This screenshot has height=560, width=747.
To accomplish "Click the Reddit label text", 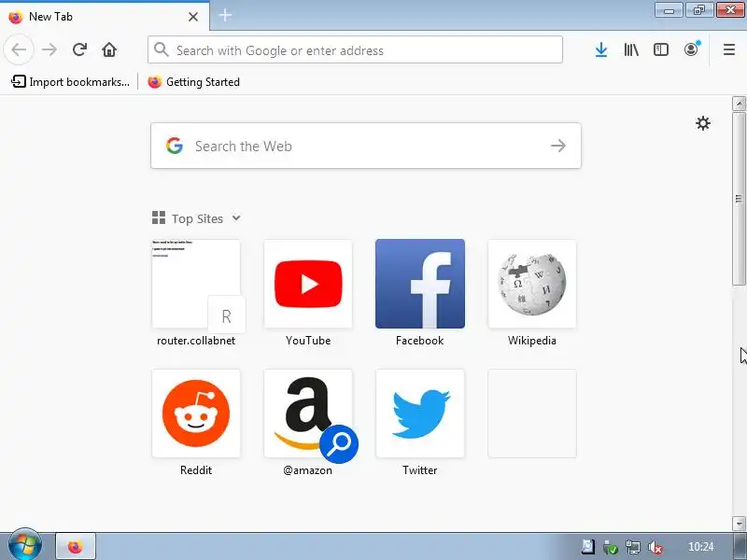I will pos(196,470).
